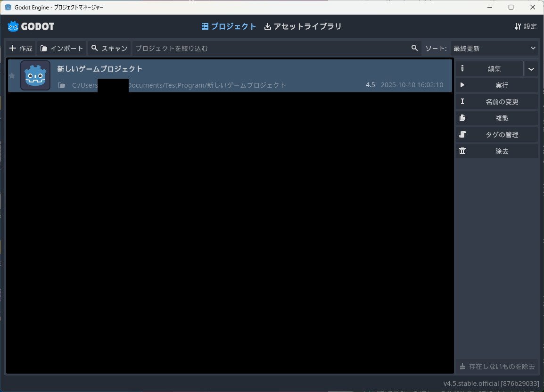Click the version number 4.5 in project row
The image size is (544, 392).
click(370, 85)
